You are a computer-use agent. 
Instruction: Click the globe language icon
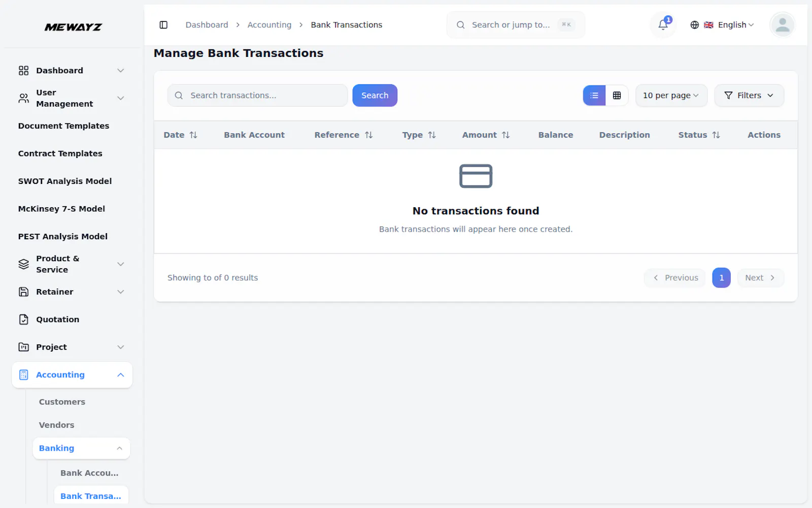click(694, 25)
